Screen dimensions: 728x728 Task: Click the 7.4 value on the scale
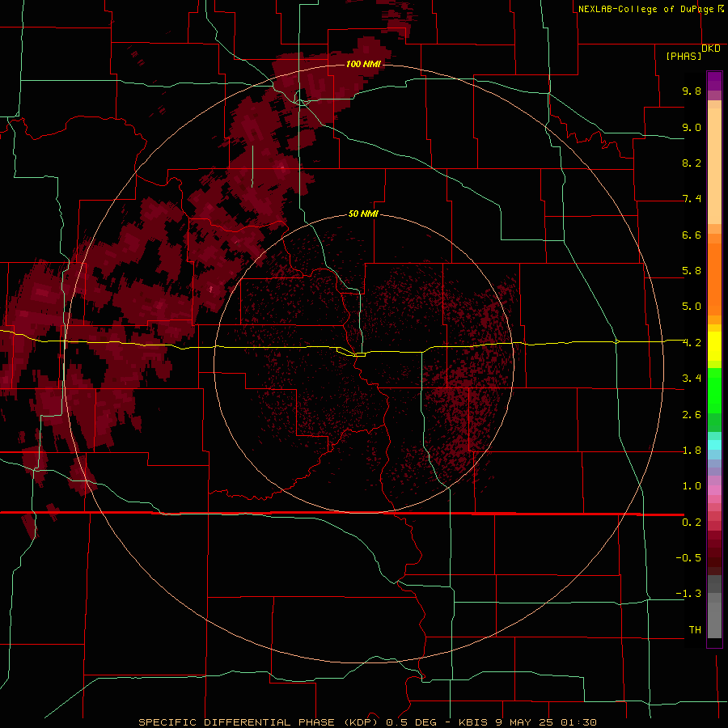(x=692, y=199)
